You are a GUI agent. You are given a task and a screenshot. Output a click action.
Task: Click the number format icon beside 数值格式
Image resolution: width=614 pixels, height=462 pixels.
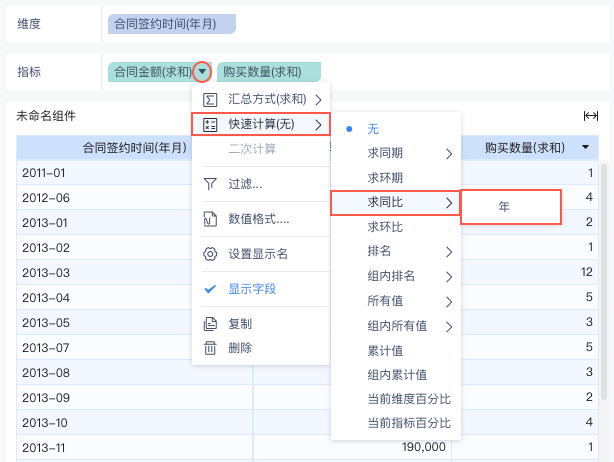coord(210,219)
